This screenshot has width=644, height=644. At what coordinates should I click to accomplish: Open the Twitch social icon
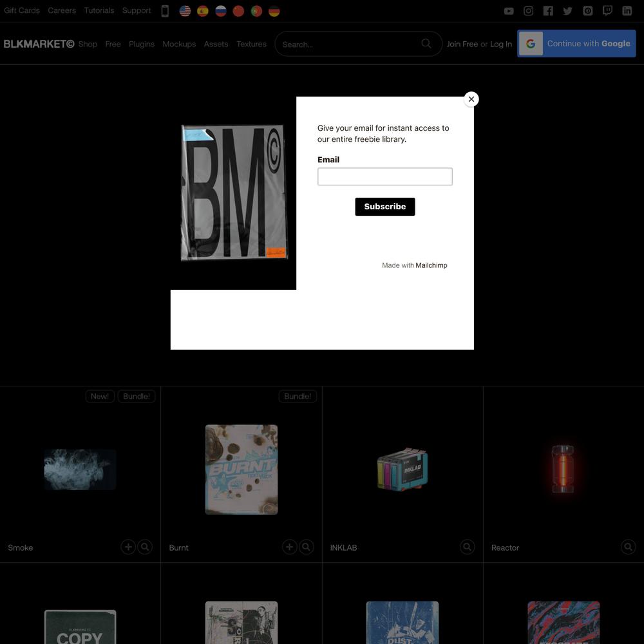(607, 11)
